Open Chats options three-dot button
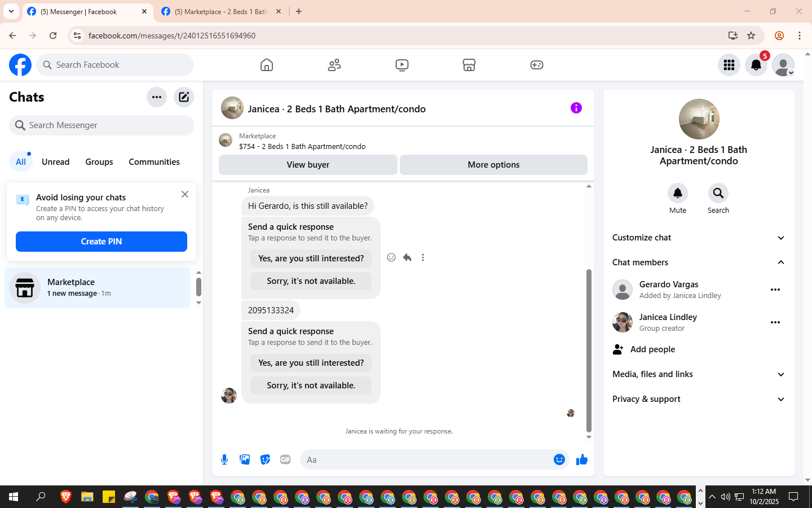This screenshot has width=812, height=508. point(157,97)
